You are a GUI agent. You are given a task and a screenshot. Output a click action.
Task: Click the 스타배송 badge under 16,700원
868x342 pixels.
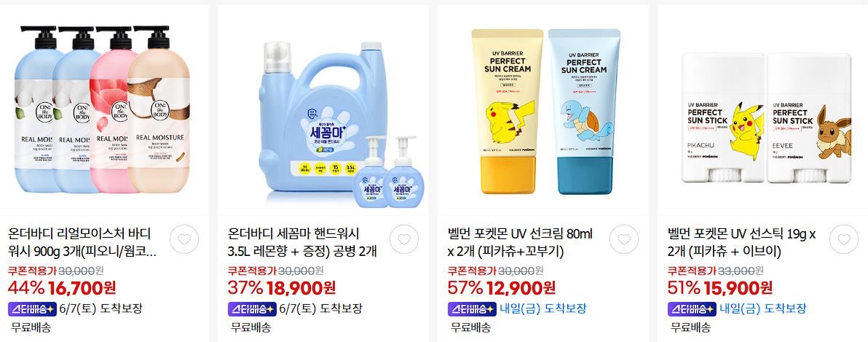point(32,308)
